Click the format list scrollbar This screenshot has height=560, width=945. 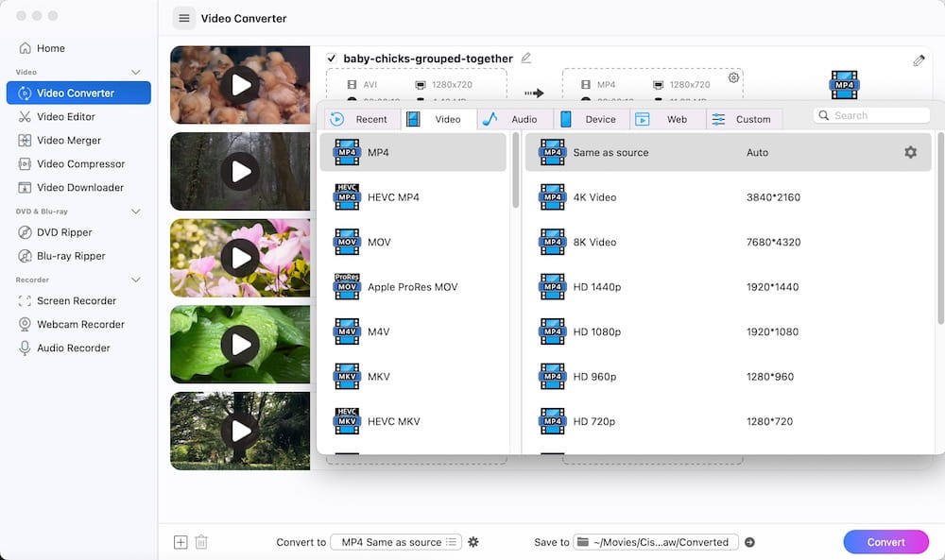[x=515, y=170]
